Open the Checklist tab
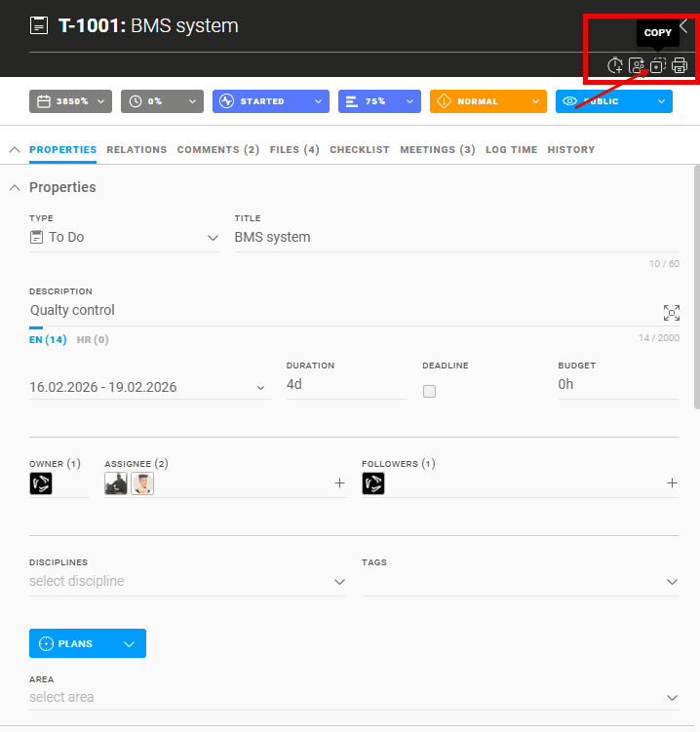The image size is (700, 732). (360, 150)
